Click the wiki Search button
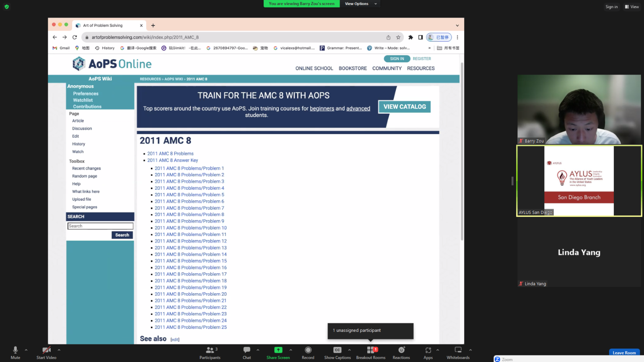644x362 pixels. point(122,235)
